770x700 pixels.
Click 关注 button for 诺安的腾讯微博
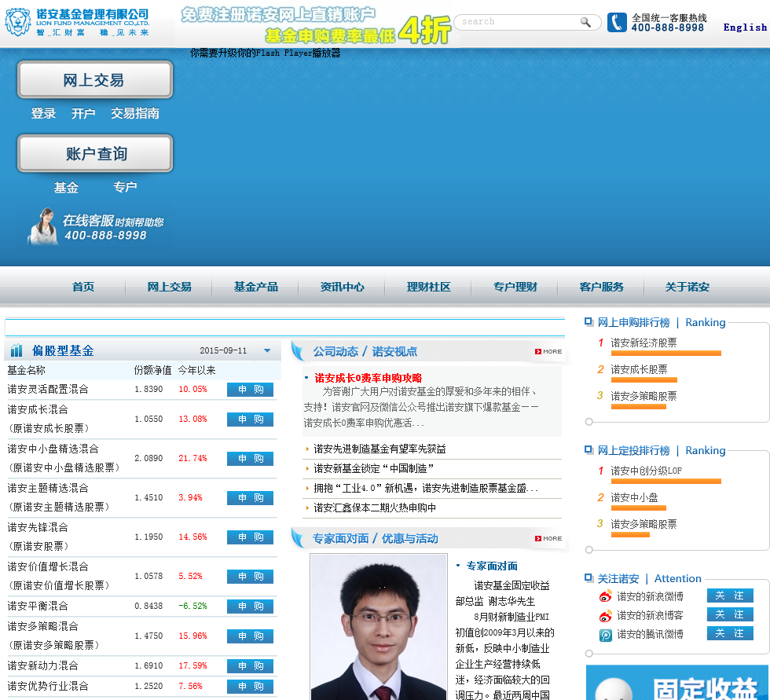click(730, 633)
